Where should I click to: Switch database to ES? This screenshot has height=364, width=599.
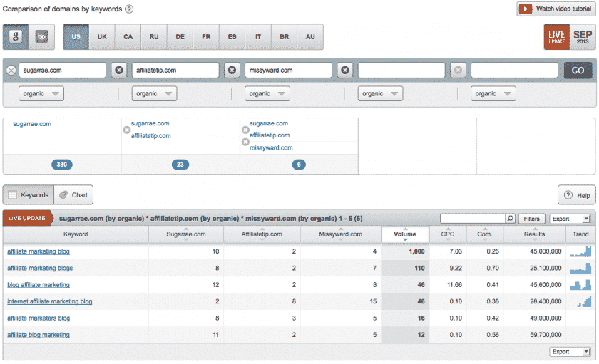(232, 37)
